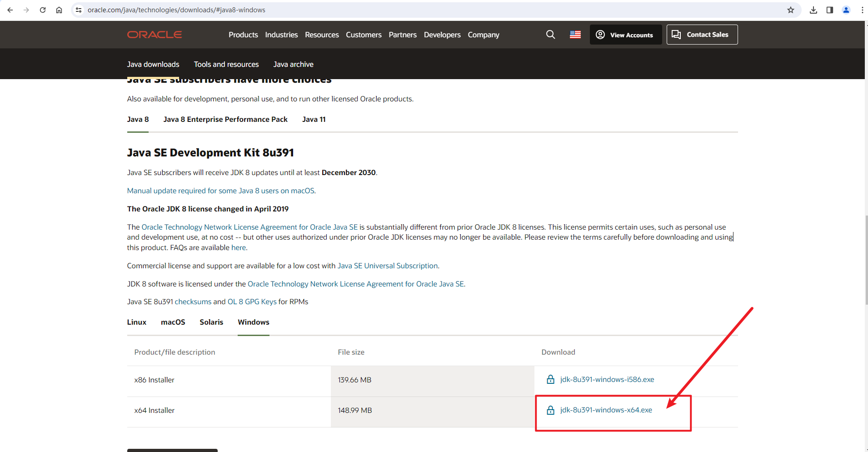
Task: Click the File size column header
Action: [x=351, y=352]
